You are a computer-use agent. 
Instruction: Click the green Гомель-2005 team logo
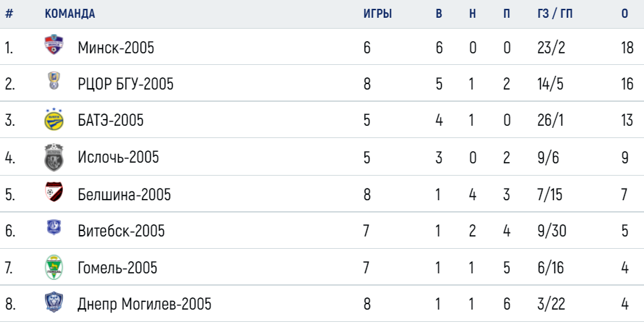point(54,267)
